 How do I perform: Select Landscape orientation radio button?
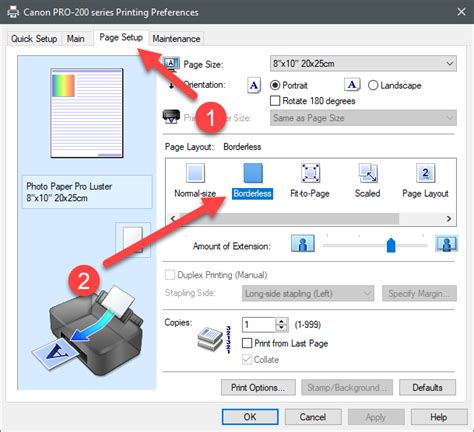(373, 85)
